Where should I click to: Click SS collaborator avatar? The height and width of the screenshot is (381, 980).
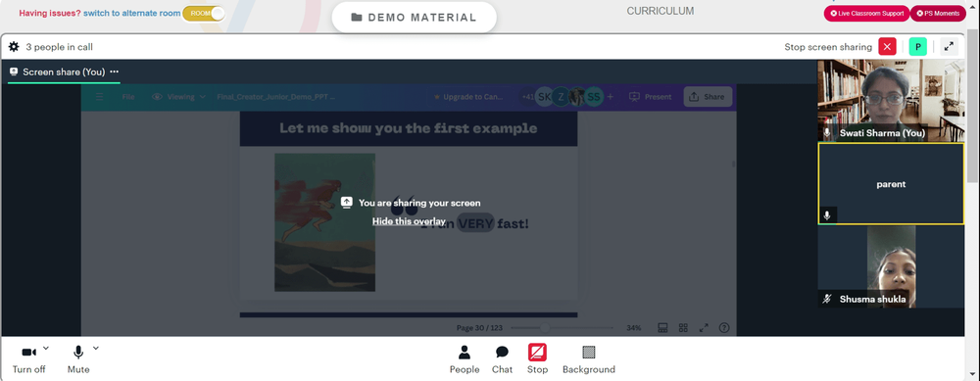click(593, 97)
